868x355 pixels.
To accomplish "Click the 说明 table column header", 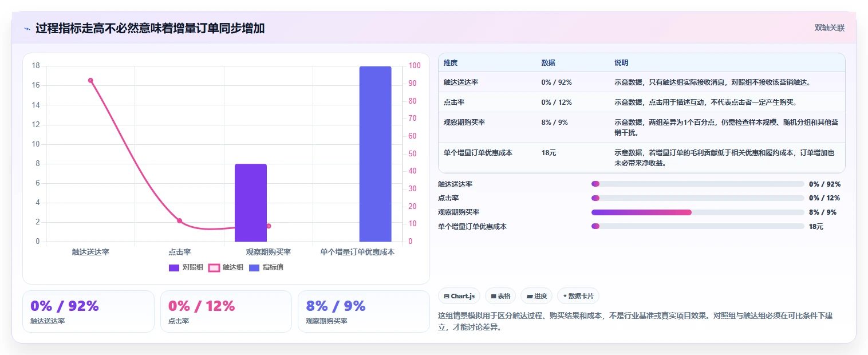I will 621,63.
